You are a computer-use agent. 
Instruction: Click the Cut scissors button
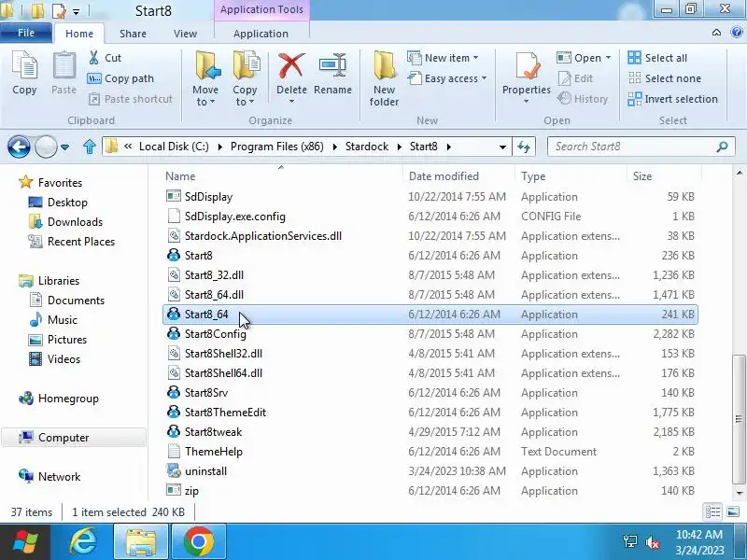105,58
